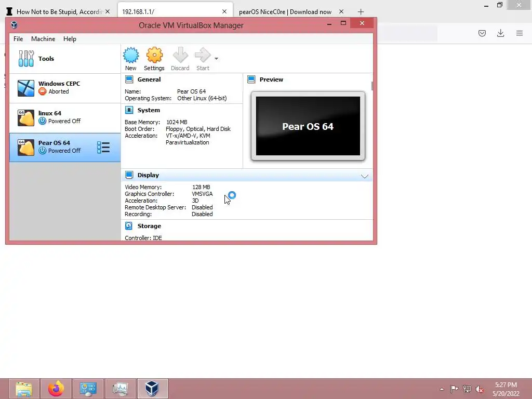This screenshot has width=532, height=399.
Task: Open the Pear OS 64 machine tools menu
Action: click(103, 147)
